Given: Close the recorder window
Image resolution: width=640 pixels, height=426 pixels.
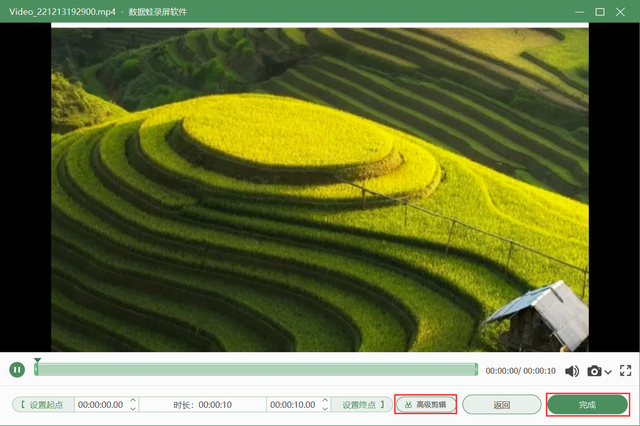Looking at the screenshot, I should [x=620, y=12].
